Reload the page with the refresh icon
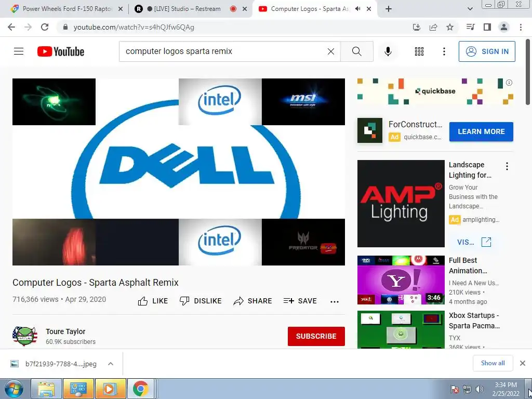The image size is (532, 399). point(45,27)
